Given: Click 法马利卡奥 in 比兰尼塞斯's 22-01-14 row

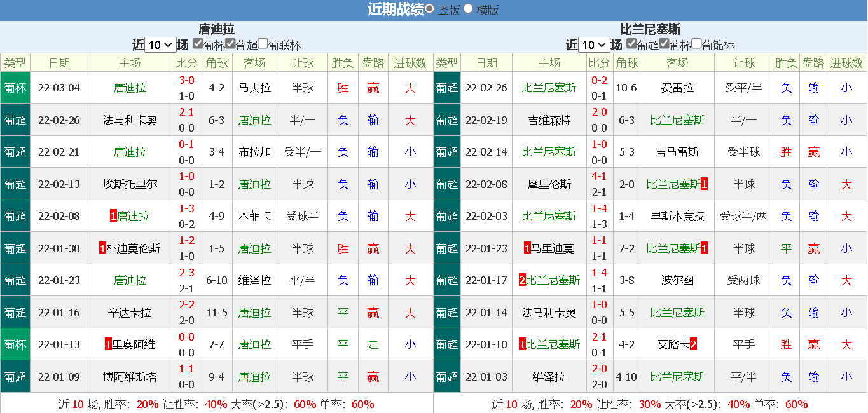Looking at the screenshot, I should click(x=549, y=313).
